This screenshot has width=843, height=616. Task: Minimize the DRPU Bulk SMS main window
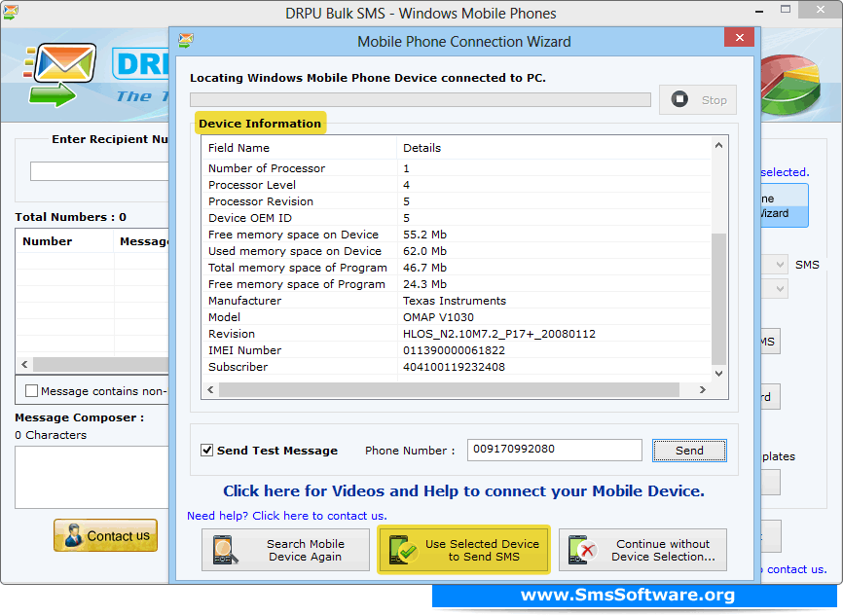[x=759, y=11]
